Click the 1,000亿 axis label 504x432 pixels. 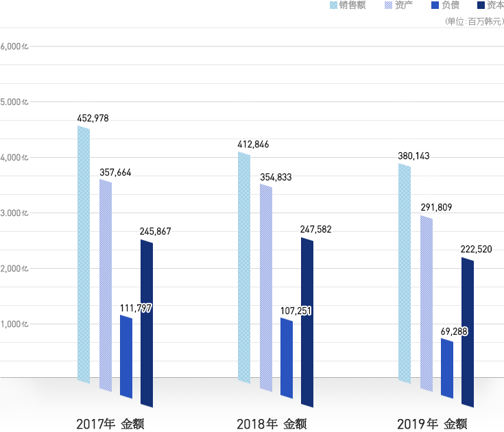[14, 324]
